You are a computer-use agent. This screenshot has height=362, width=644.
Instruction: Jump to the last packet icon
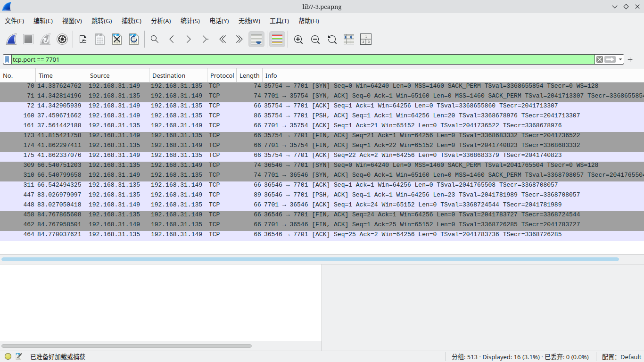pyautogui.click(x=239, y=40)
